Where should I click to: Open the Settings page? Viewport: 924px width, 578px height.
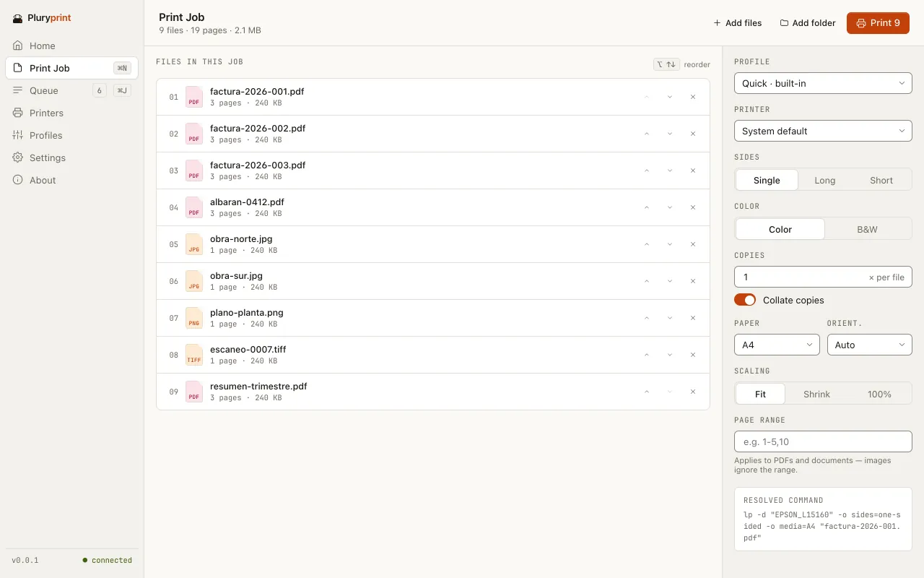(x=72, y=158)
